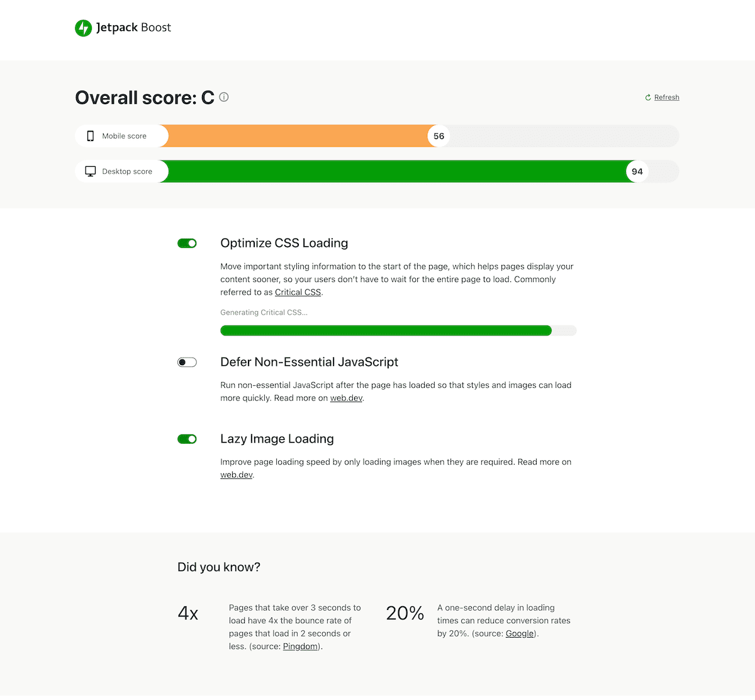This screenshot has height=700, width=755.
Task: Click the mobile score 56 badge
Action: coord(439,136)
